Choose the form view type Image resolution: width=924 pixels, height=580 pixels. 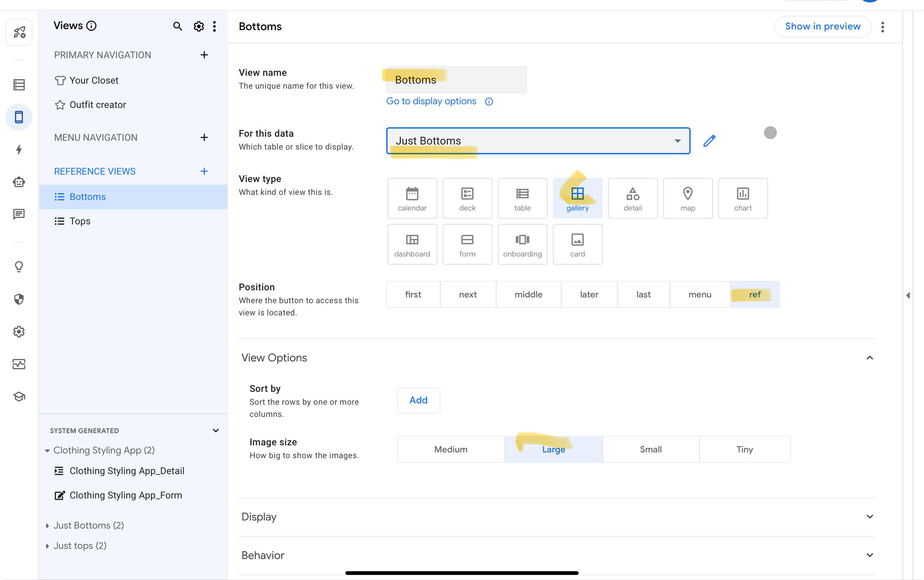467,244
